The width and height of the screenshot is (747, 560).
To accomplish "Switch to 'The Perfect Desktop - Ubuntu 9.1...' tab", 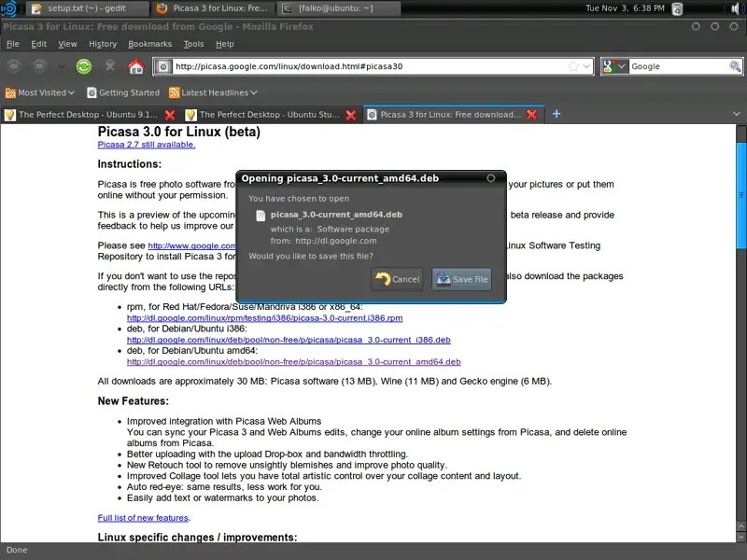I will (90, 115).
